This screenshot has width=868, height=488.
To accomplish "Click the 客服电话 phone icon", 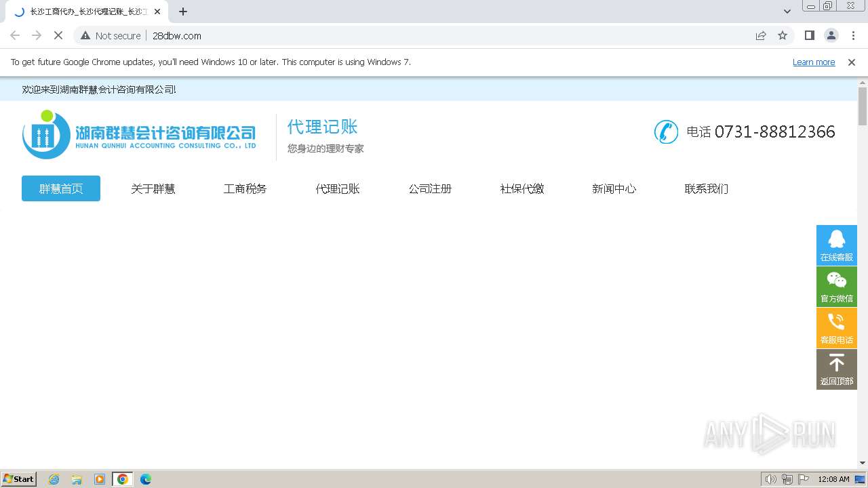I will [836, 327].
